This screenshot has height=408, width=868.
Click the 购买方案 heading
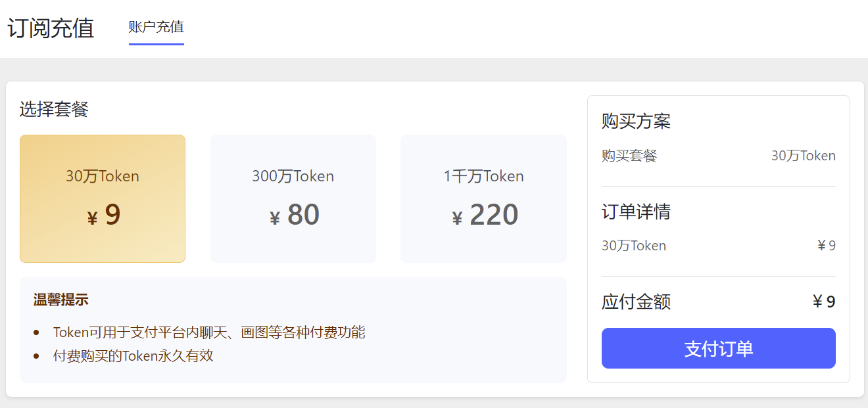click(636, 122)
